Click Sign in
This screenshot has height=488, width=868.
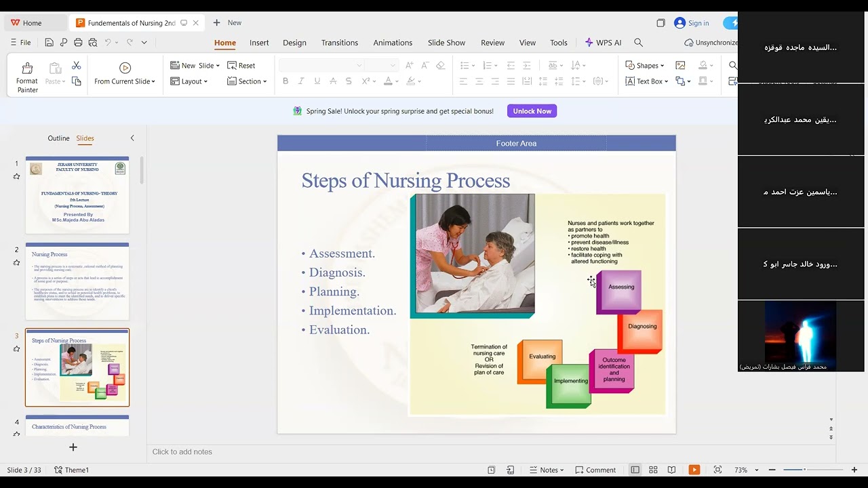(692, 23)
